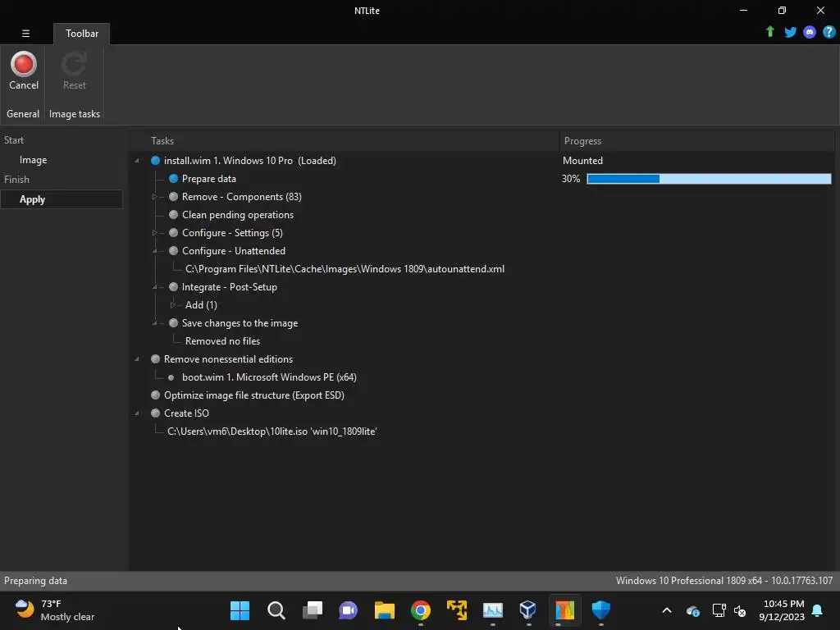Expand Configure - Settings (5) node
The height and width of the screenshot is (630, 840).
tap(155, 232)
